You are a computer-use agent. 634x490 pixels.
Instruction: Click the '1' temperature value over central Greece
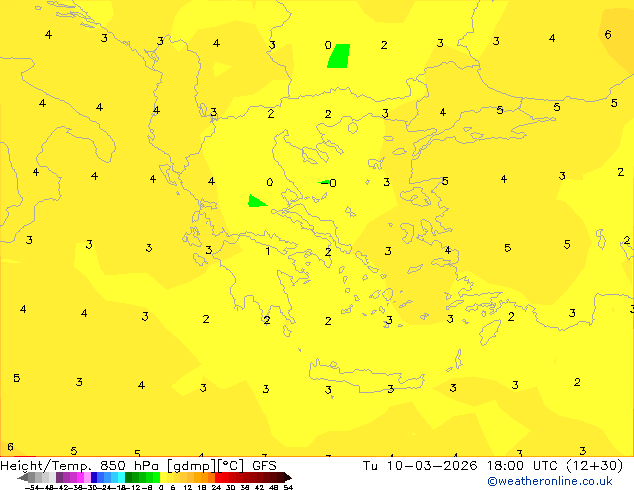click(x=268, y=251)
